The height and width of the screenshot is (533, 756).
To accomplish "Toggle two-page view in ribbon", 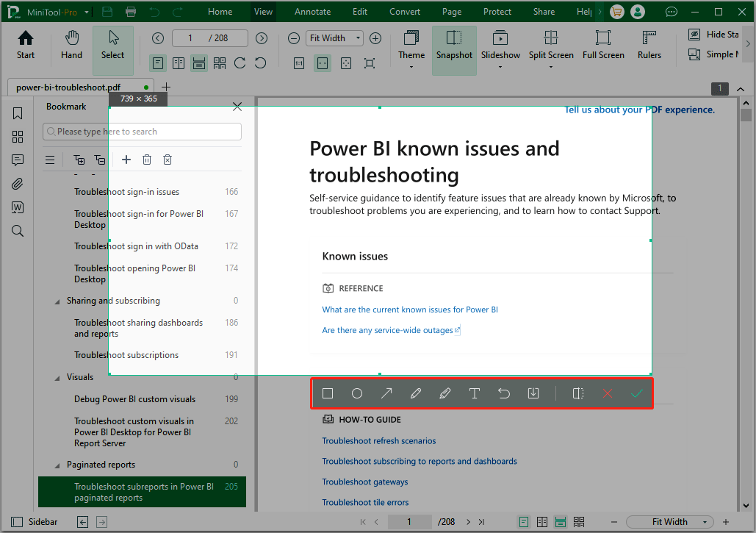I will (x=179, y=63).
